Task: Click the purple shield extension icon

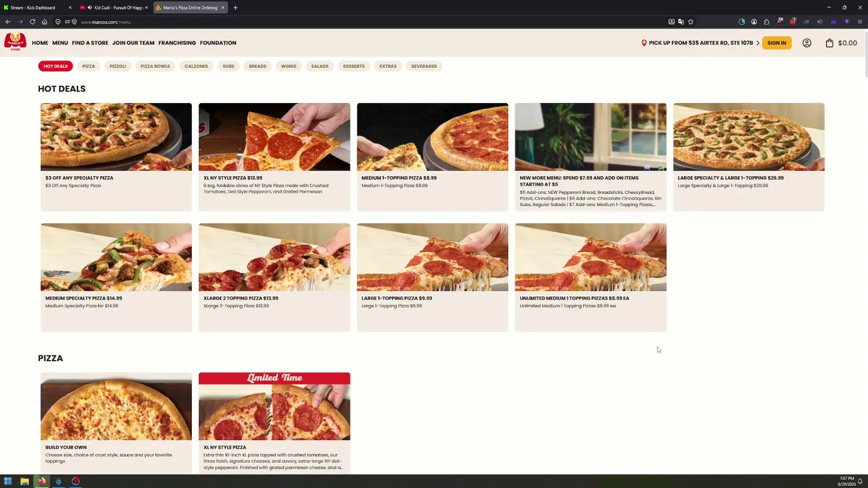Action: 846,22
